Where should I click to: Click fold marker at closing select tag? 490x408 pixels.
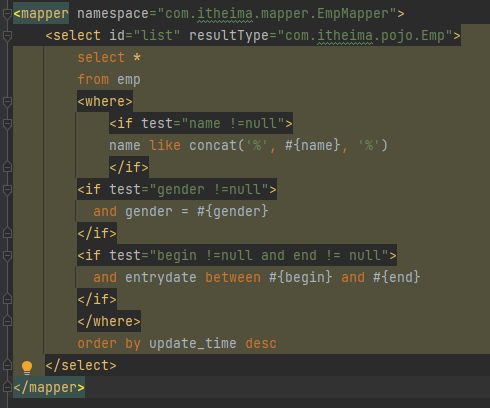7,365
